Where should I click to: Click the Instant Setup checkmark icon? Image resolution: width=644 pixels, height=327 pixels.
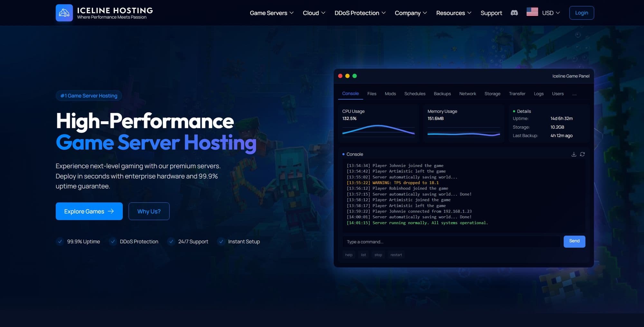pyautogui.click(x=221, y=241)
